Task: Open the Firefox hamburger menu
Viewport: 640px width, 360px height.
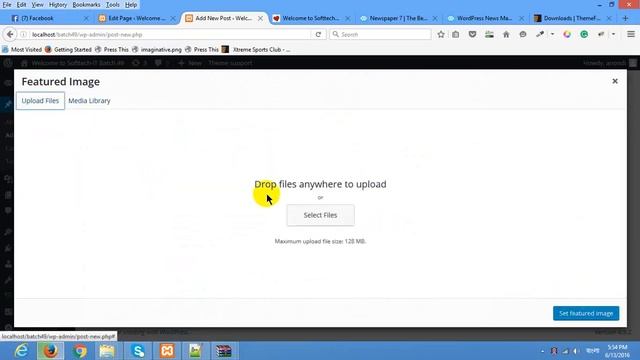Action: (631, 35)
